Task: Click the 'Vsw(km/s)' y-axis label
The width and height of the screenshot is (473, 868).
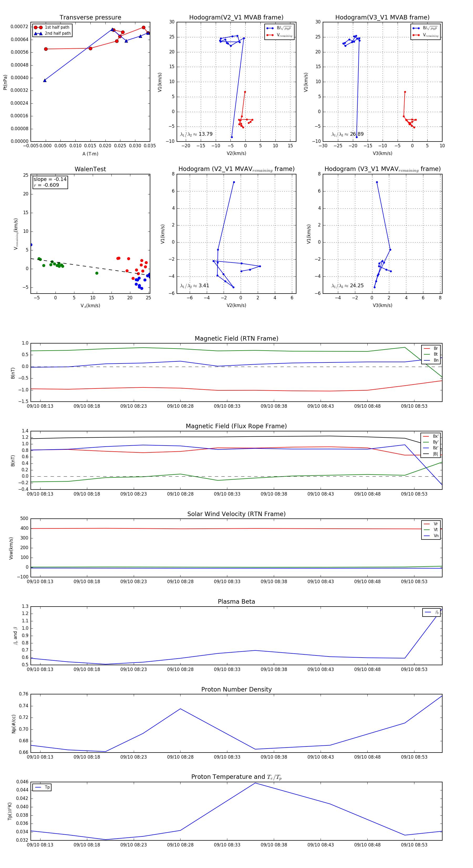Action: click(11, 548)
